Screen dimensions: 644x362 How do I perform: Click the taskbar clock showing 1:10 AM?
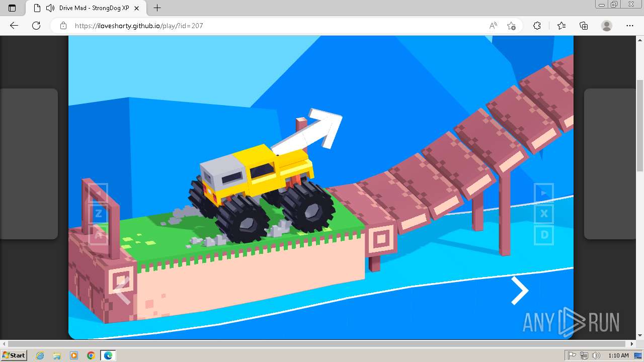tap(618, 355)
